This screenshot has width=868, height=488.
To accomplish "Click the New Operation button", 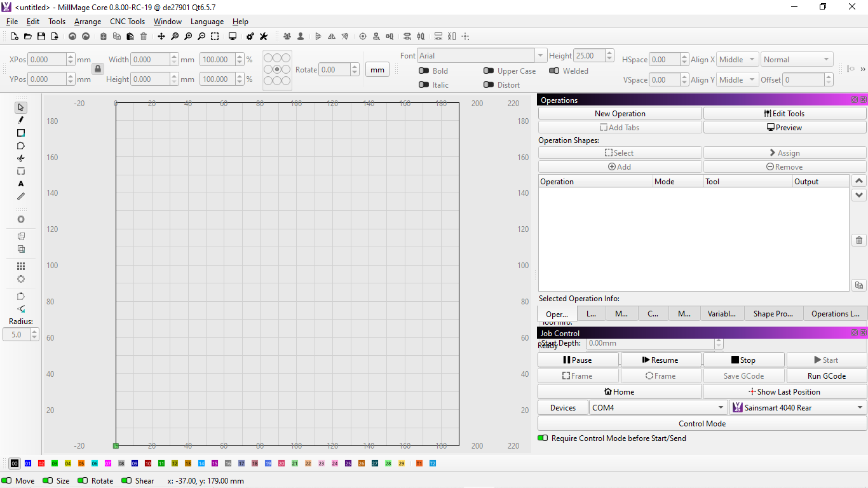I will point(620,114).
